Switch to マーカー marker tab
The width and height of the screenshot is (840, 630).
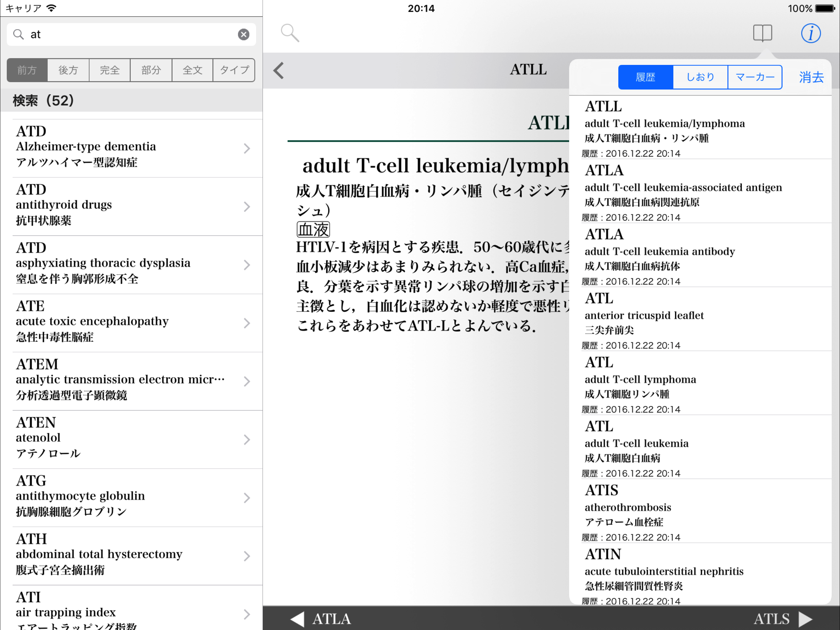755,77
